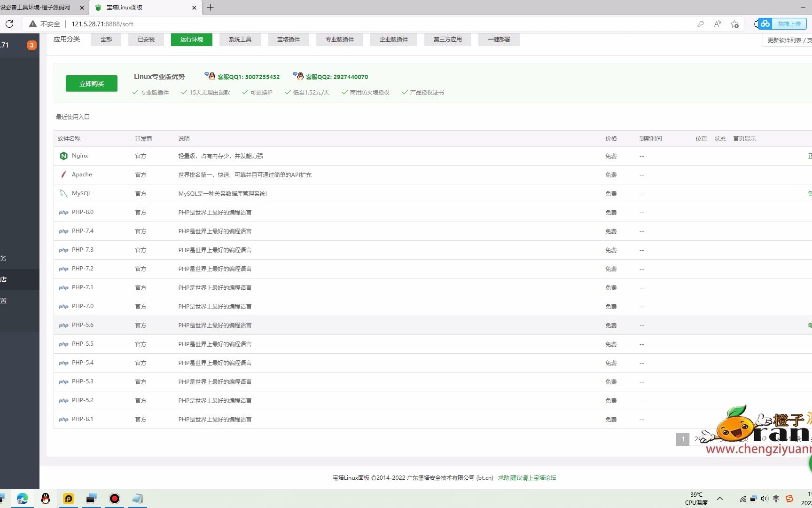Screen dimensions: 812x508
Task: Click 客服QQ1: 3007255432 link
Action: 249,77
